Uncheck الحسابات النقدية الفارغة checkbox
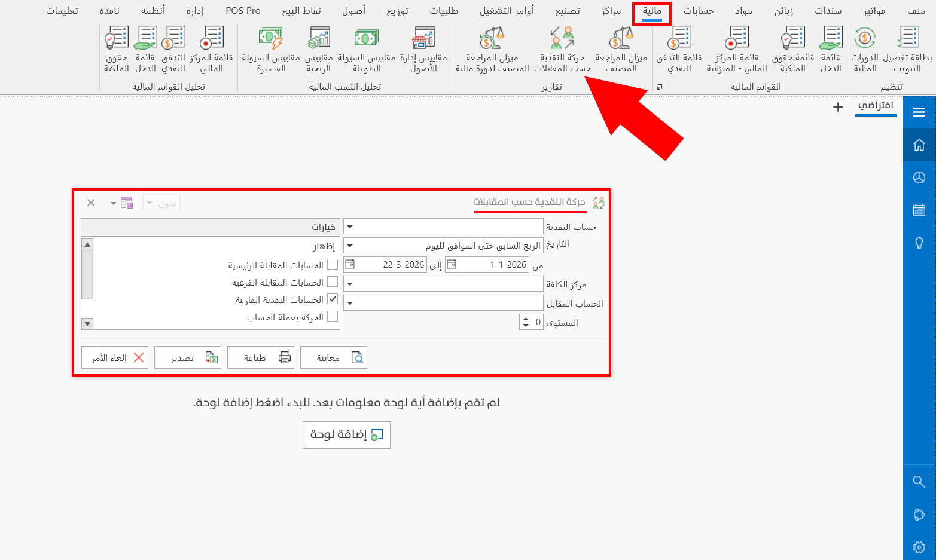This screenshot has height=560, width=936. 333,299
